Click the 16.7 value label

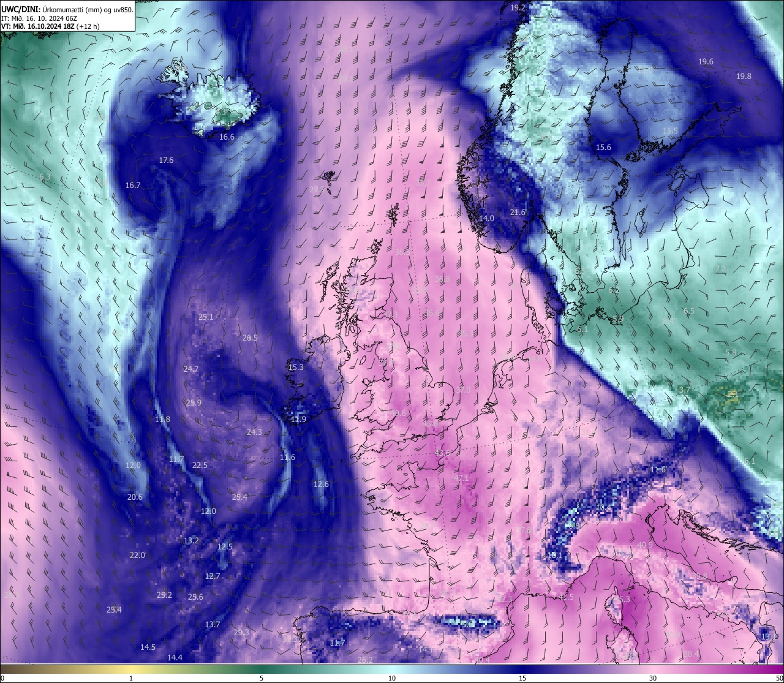click(x=133, y=185)
